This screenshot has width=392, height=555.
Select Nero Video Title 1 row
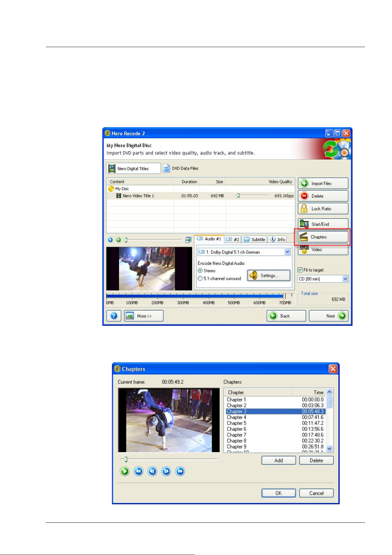pyautogui.click(x=200, y=196)
